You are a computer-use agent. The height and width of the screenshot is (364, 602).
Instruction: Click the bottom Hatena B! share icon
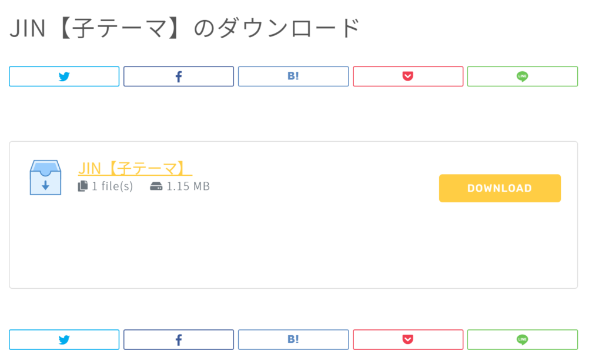coord(293,339)
